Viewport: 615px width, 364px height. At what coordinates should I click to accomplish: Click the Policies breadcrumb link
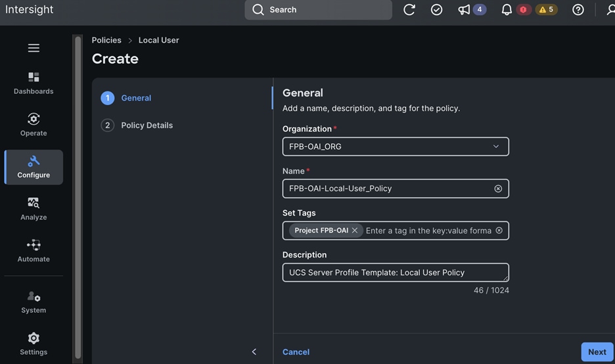click(106, 40)
